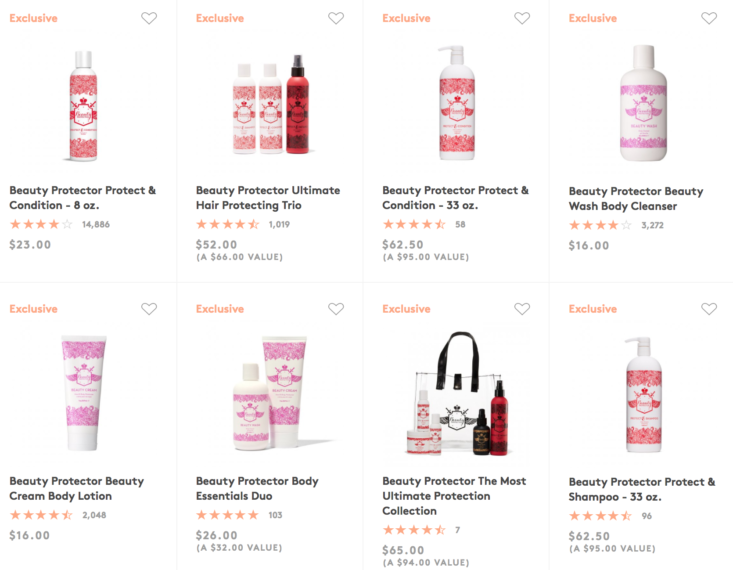The height and width of the screenshot is (570, 733).
Task: Favorite Protect & Shampoo 33 oz. heart
Action: tap(709, 309)
